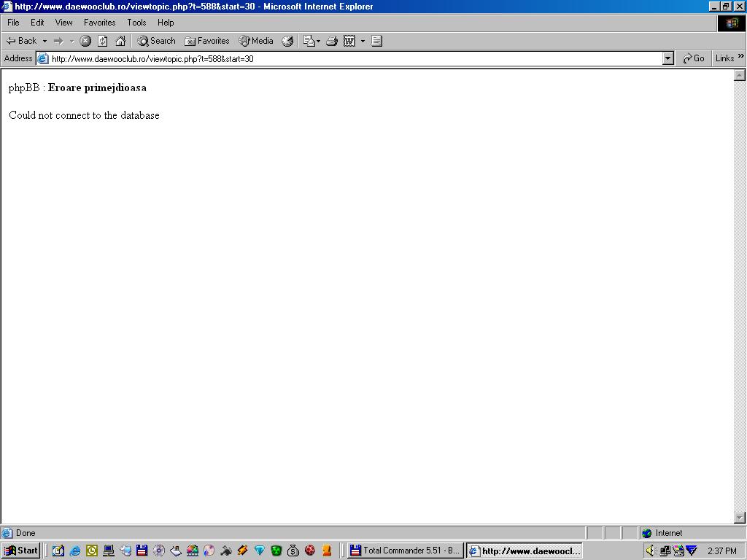The height and width of the screenshot is (560, 747).
Task: Click the Stop loading icon
Action: coord(85,41)
